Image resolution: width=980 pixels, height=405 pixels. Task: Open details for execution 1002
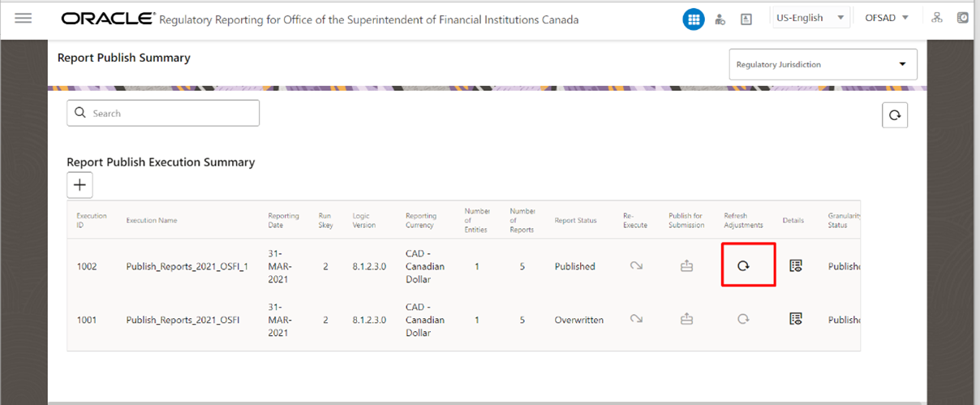795,266
